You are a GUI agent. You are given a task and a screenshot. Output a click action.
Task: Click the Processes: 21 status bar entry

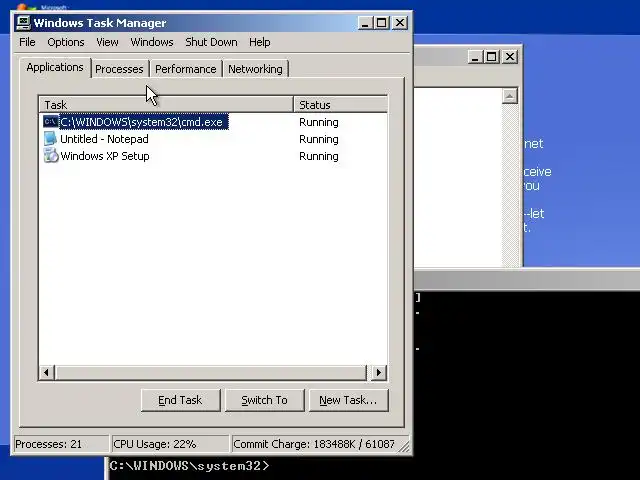tap(61, 444)
